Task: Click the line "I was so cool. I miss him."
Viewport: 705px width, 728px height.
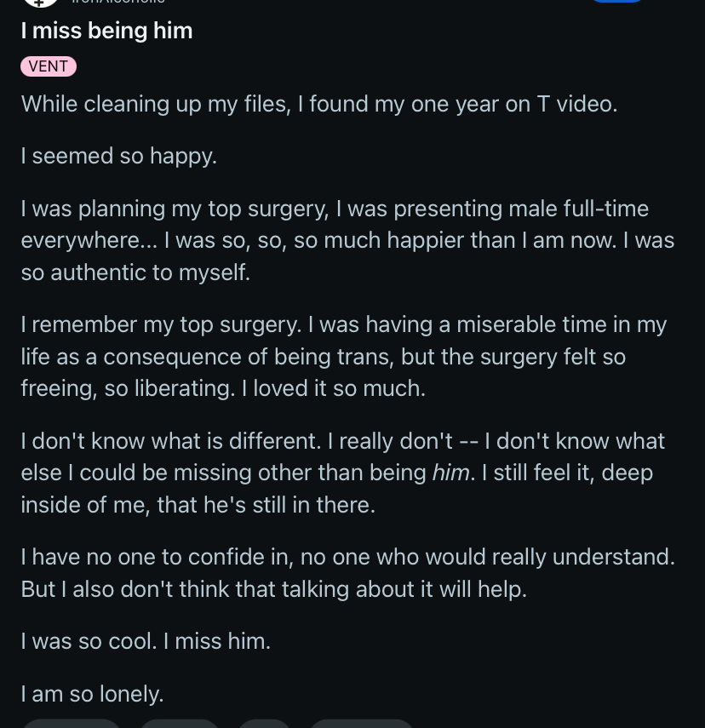Action: pyautogui.click(x=146, y=641)
